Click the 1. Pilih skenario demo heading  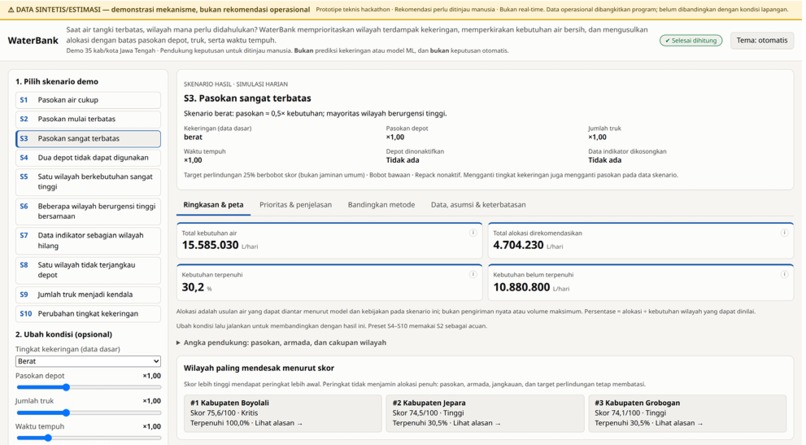tap(57, 81)
